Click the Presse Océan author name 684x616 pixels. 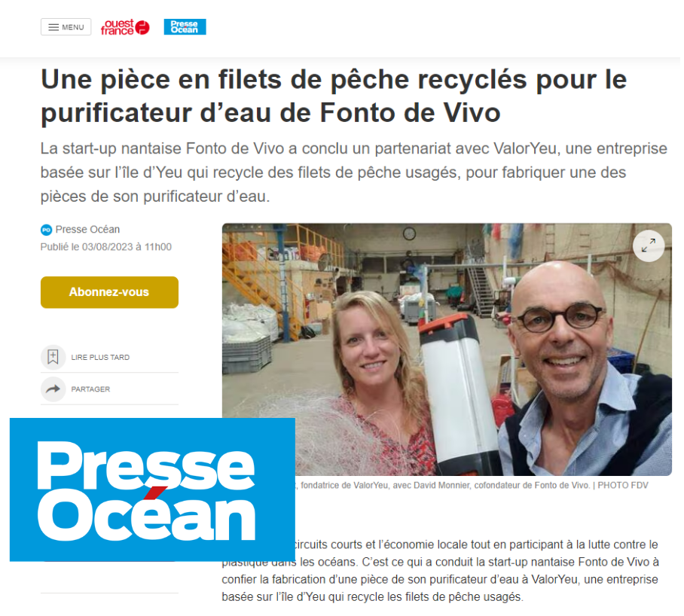click(87, 230)
